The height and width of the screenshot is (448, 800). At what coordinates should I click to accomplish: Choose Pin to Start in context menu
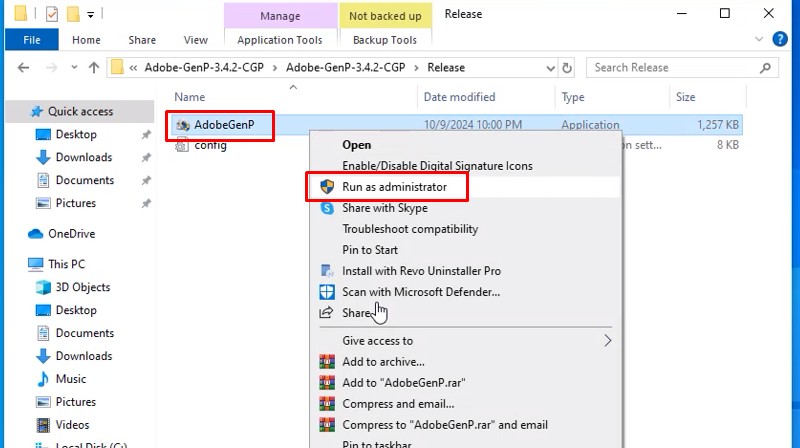tap(370, 250)
